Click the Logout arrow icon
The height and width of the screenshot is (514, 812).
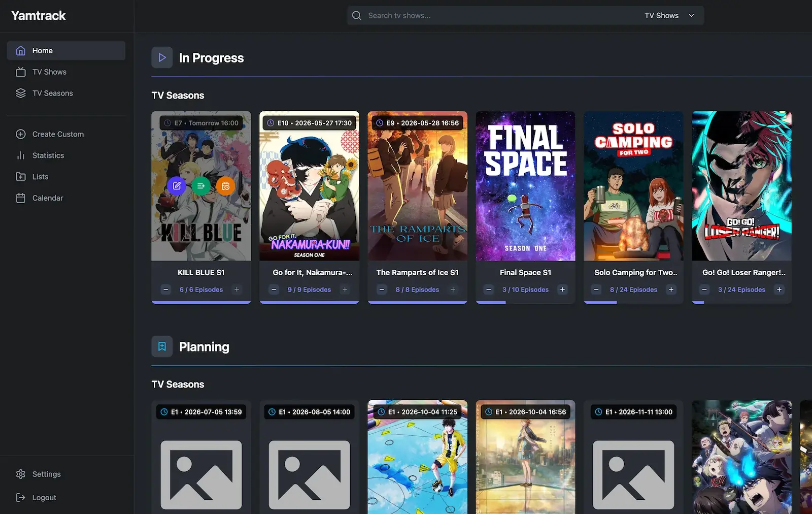point(21,498)
